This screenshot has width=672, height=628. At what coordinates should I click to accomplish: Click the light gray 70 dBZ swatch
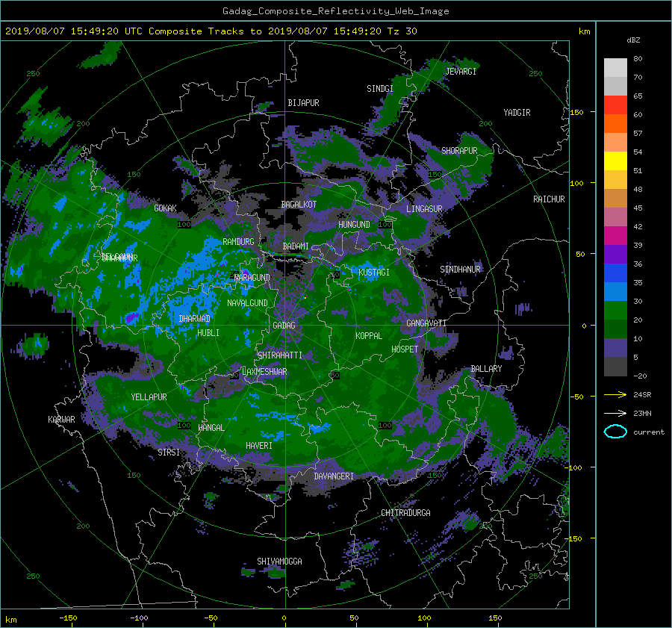coord(615,68)
